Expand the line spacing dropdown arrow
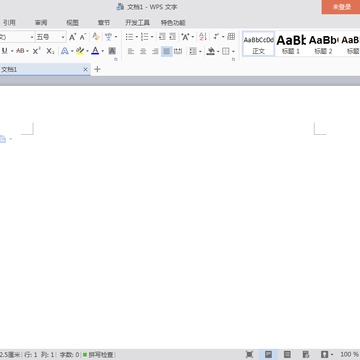The height and width of the screenshot is (360, 360). click(200, 52)
